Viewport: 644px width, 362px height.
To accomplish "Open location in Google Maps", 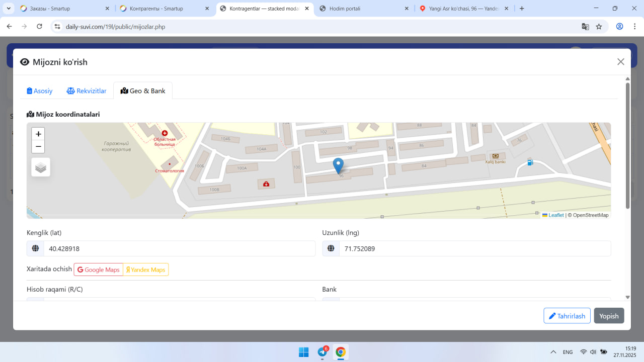I will [99, 270].
